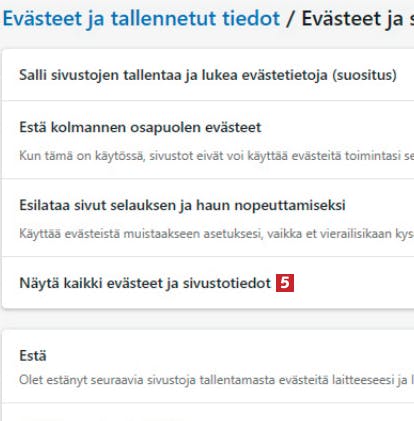Toggle Estä kolmannen osapuolen evästeet setting
The width and height of the screenshot is (414, 421).
(208, 139)
